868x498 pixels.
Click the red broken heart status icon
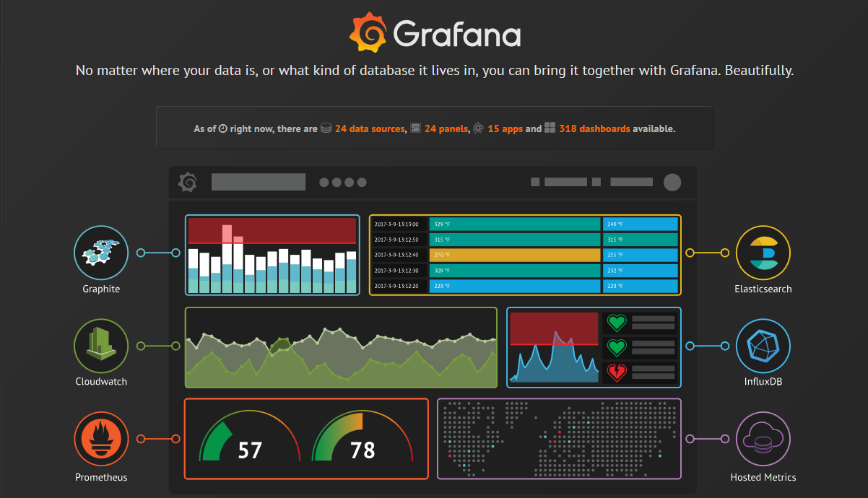click(x=616, y=372)
